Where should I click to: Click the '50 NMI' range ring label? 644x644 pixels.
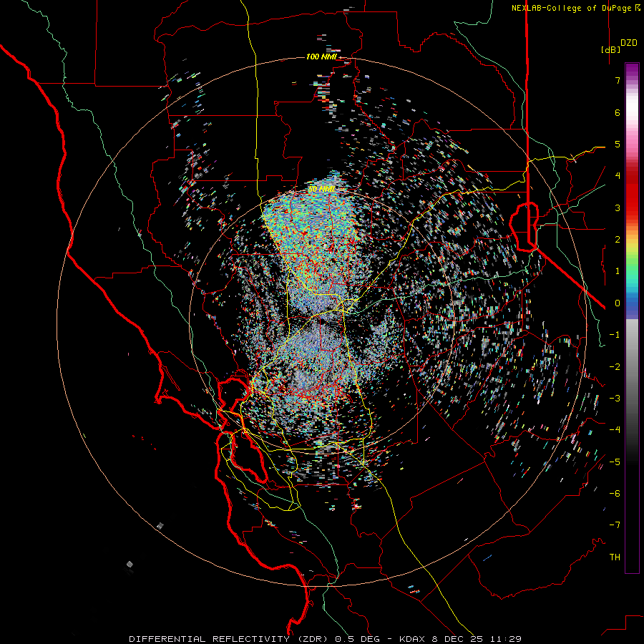(x=321, y=190)
